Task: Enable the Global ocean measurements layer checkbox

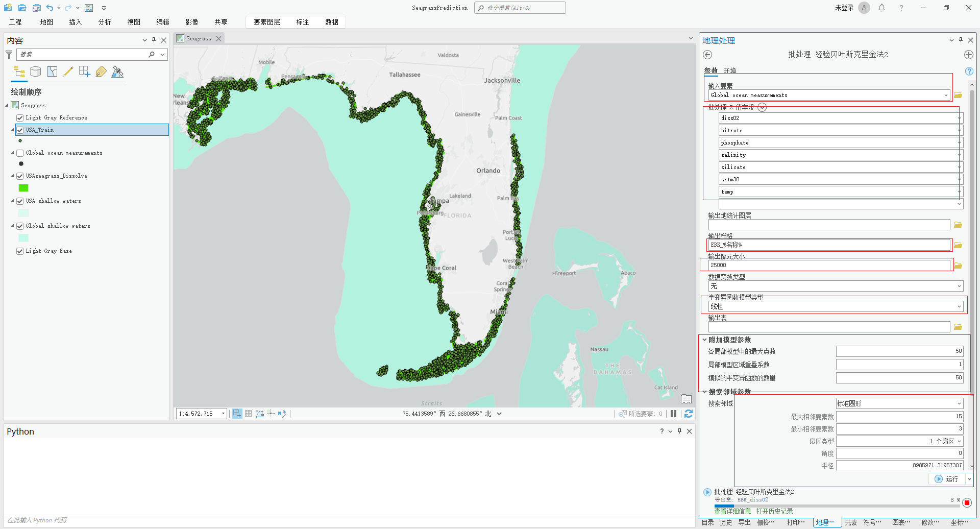Action: point(19,153)
